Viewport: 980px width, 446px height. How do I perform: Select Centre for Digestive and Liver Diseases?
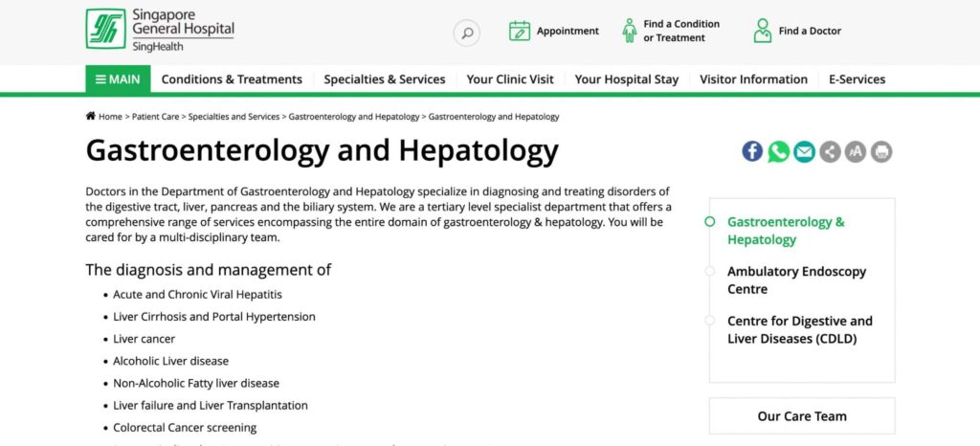click(x=799, y=330)
